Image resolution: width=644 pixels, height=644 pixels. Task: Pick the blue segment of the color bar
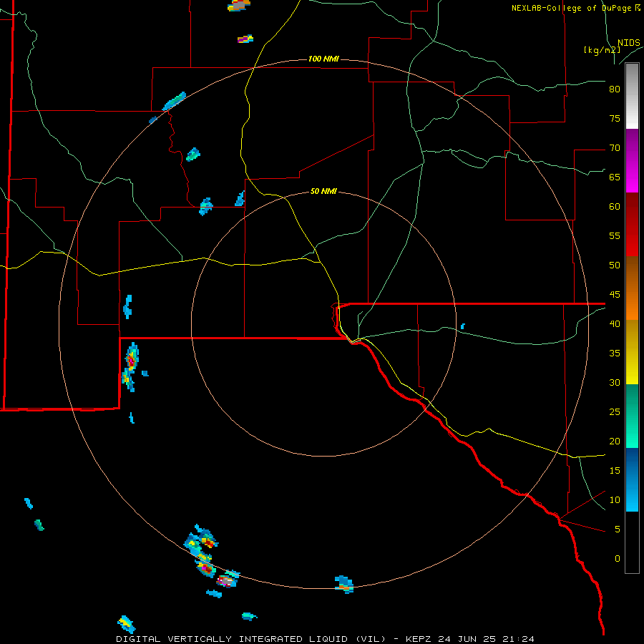632,479
